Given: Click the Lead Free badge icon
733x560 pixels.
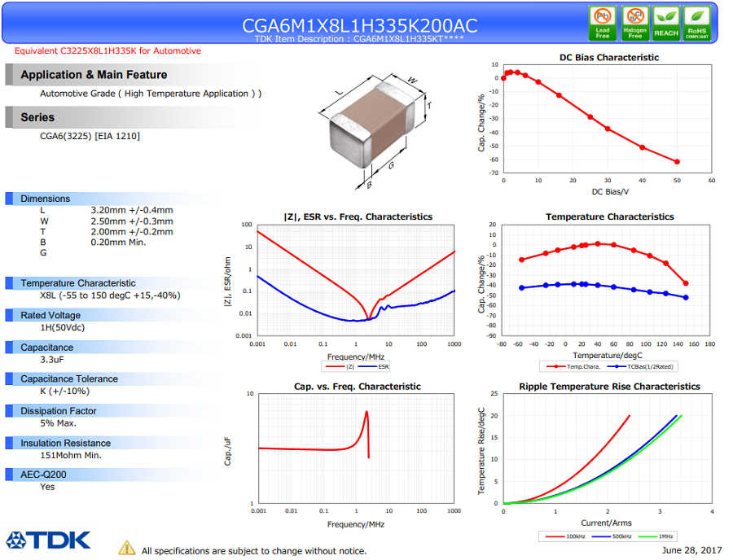Looking at the screenshot, I should point(603,24).
